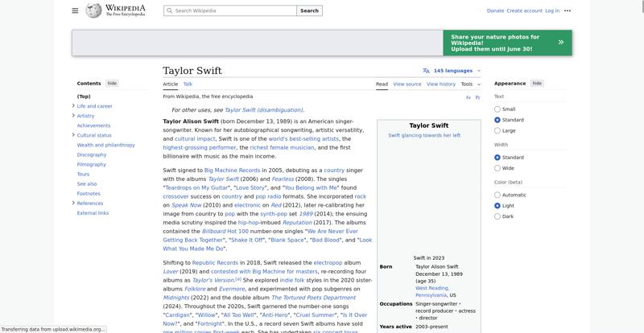644x333 pixels.
Task: Click Create account link
Action: click(x=525, y=10)
